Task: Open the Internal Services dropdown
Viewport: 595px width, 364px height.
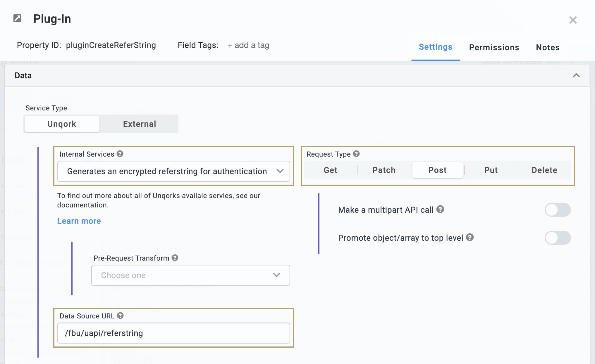Action: tap(174, 171)
